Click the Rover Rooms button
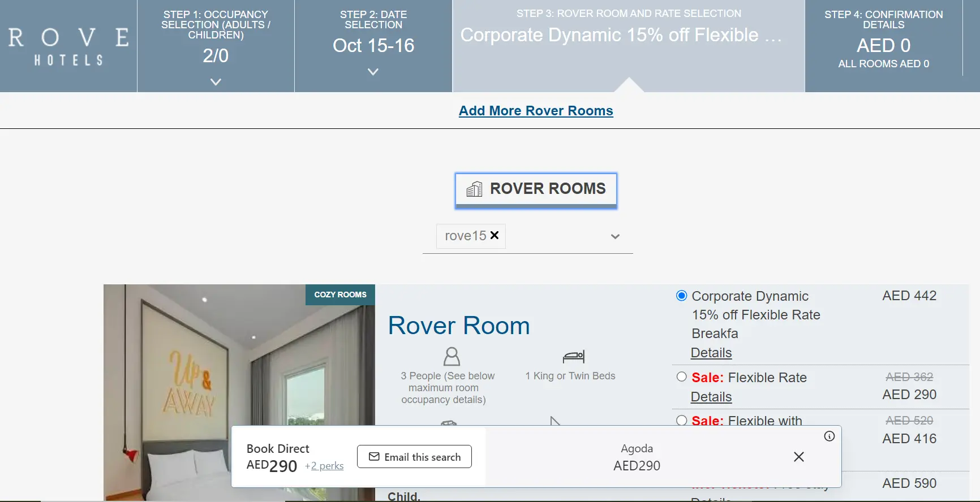 [536, 191]
